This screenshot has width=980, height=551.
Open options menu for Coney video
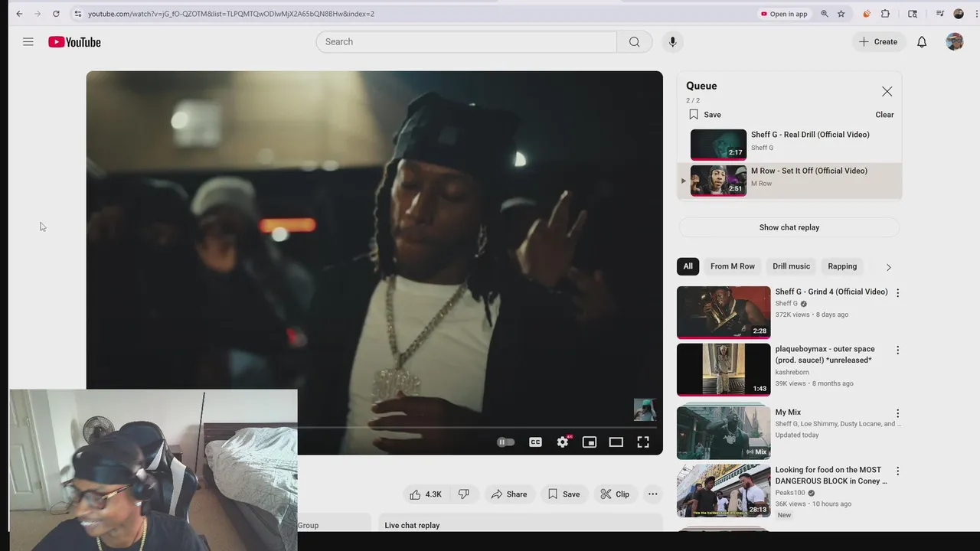(898, 471)
